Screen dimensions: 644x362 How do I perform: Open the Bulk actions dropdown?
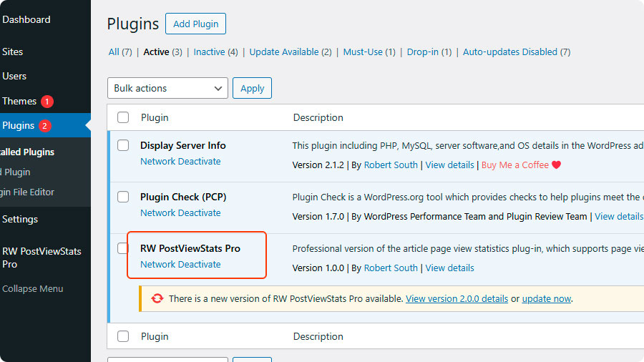168,88
